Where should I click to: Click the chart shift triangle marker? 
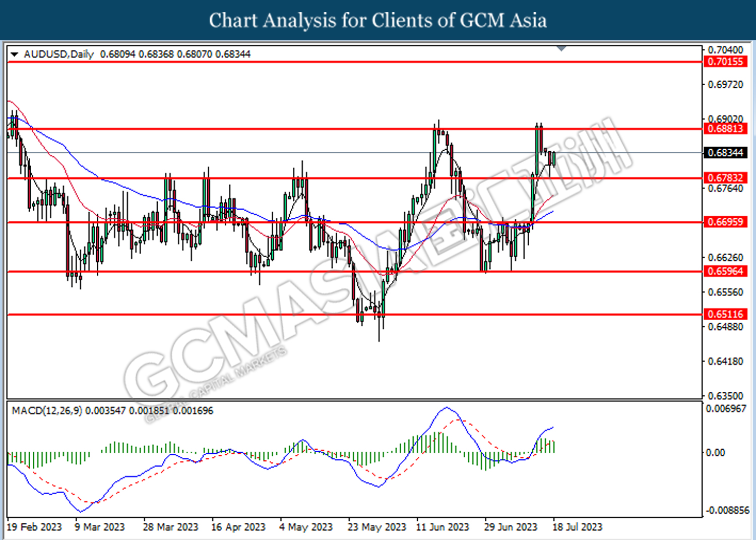[x=561, y=49]
